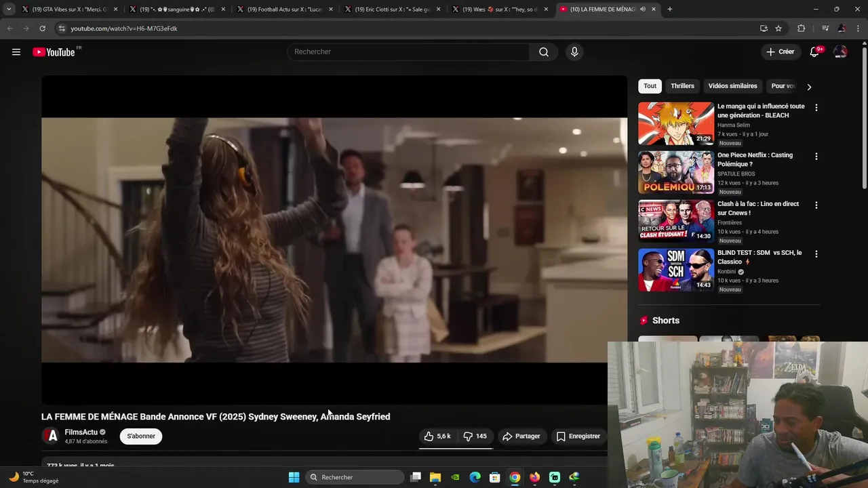Open File Explorer from the taskbar

435,477
